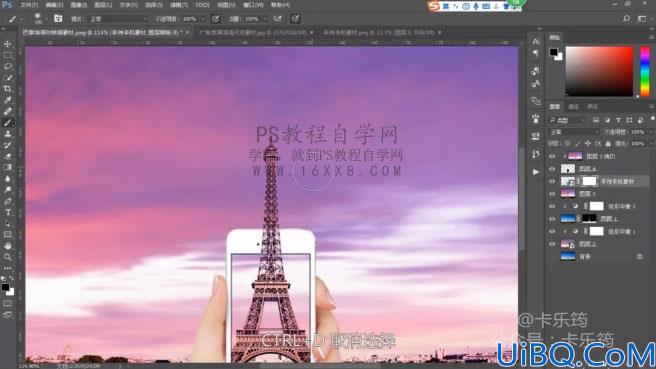Open the layer fill arrow
This screenshot has height=369, width=656.
click(650, 144)
